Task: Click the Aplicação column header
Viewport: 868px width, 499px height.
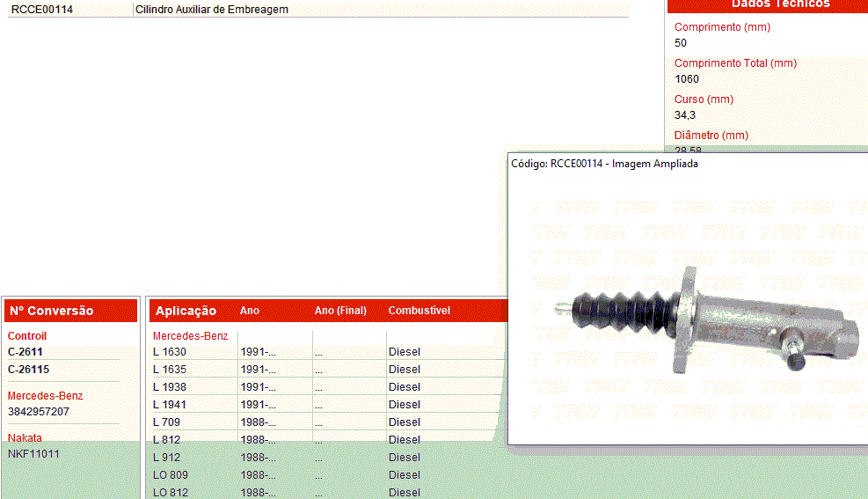Action: click(186, 311)
